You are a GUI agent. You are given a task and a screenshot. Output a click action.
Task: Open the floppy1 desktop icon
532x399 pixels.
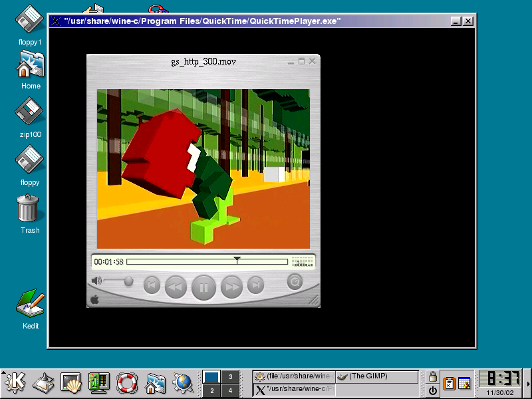click(30, 25)
